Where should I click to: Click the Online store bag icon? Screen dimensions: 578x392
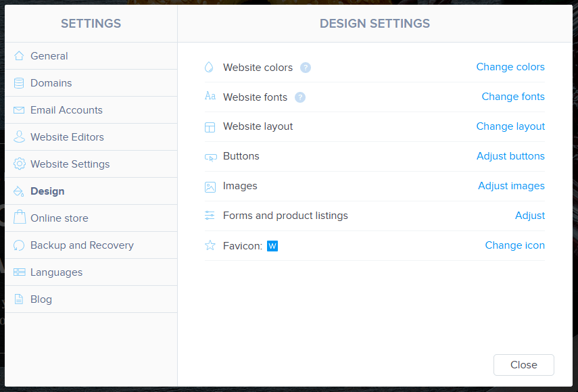click(20, 218)
